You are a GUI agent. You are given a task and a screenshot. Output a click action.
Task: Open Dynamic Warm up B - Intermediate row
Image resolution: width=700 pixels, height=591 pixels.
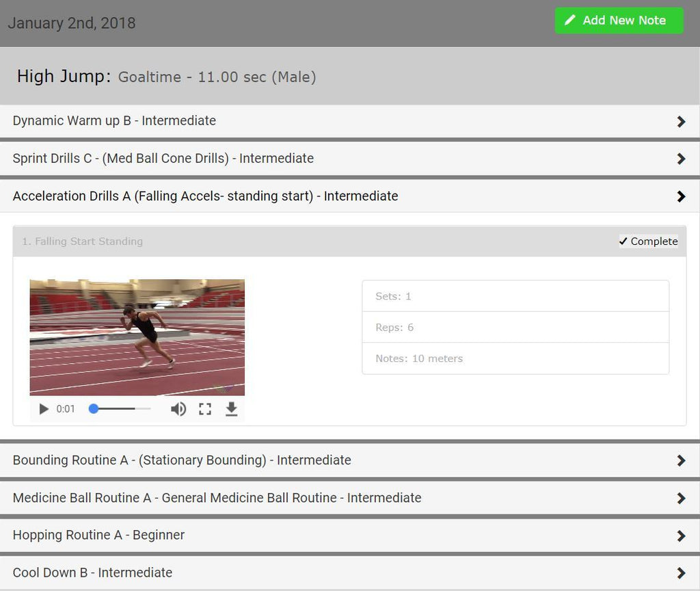click(x=349, y=121)
